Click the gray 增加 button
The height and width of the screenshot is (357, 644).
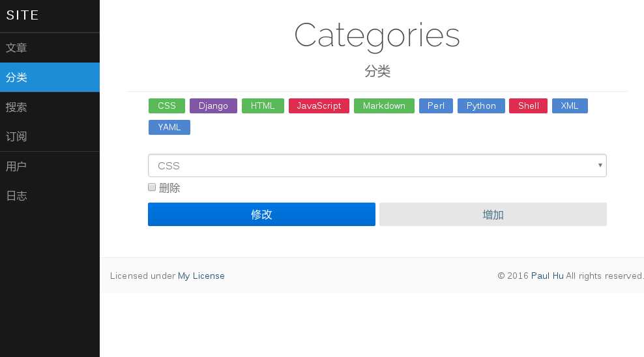[x=493, y=214]
